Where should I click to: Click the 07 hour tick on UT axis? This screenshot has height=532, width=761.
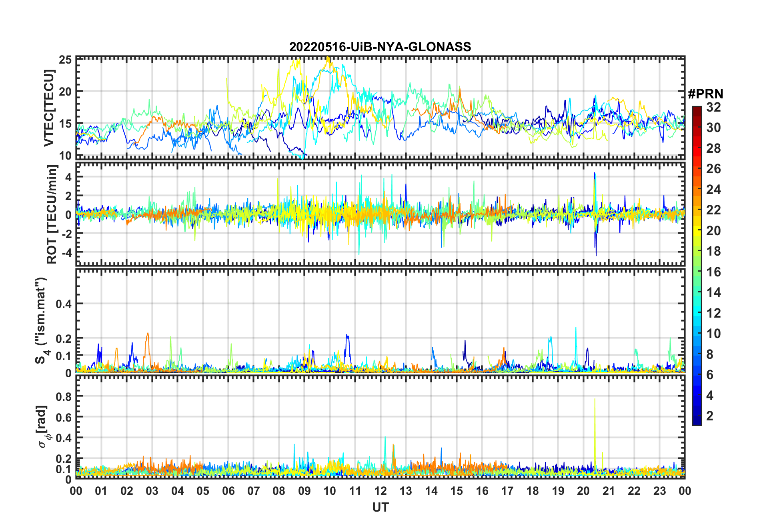[x=254, y=491]
